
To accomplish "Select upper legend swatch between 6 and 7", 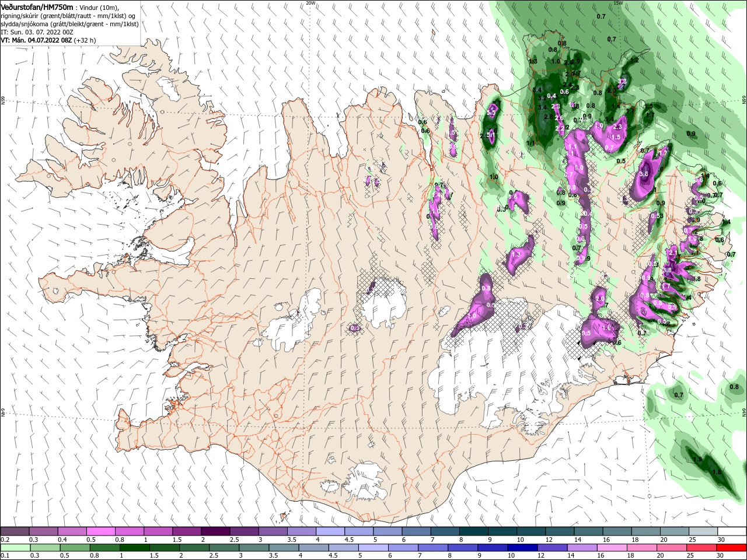I will (416, 531).
